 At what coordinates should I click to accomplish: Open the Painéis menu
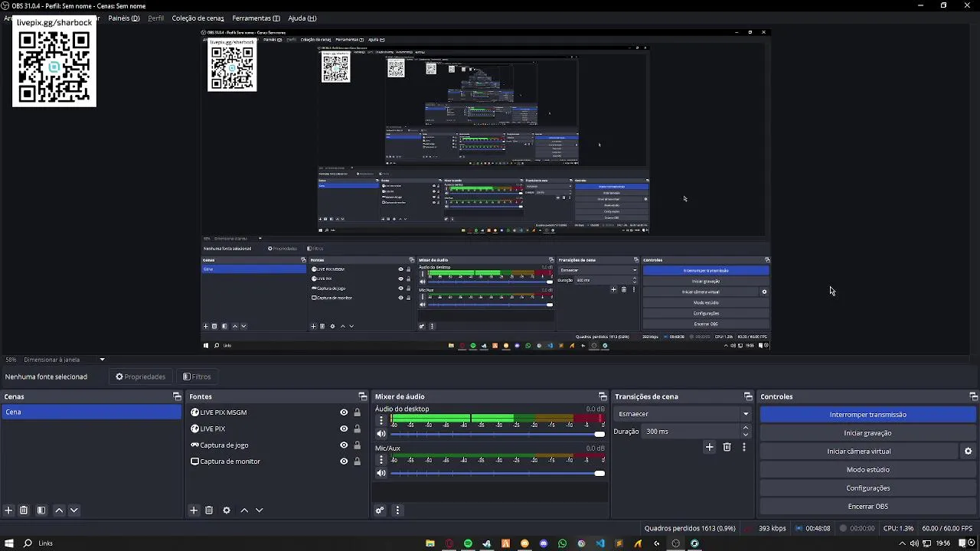123,18
